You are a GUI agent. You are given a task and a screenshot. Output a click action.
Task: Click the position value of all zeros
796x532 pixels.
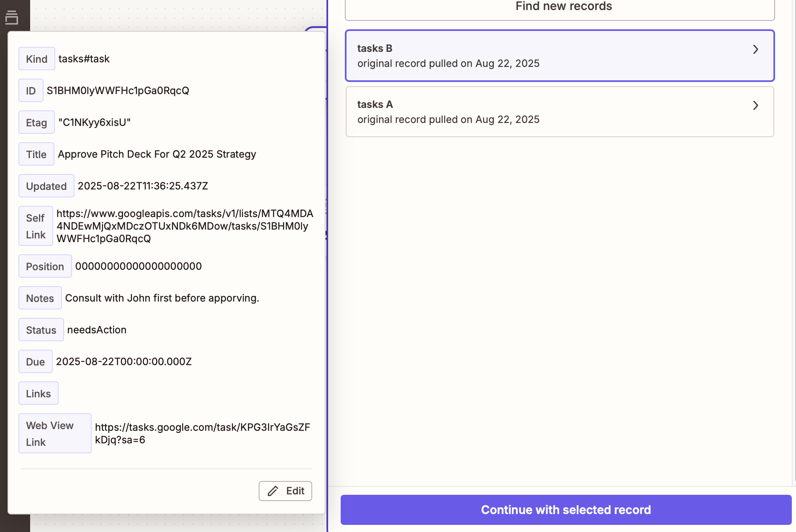(x=139, y=266)
